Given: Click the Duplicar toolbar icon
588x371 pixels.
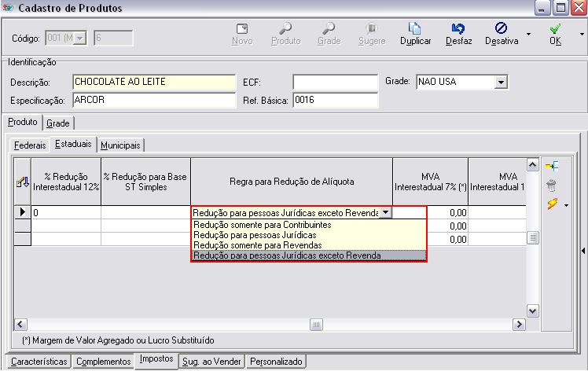Looking at the screenshot, I should [x=415, y=28].
